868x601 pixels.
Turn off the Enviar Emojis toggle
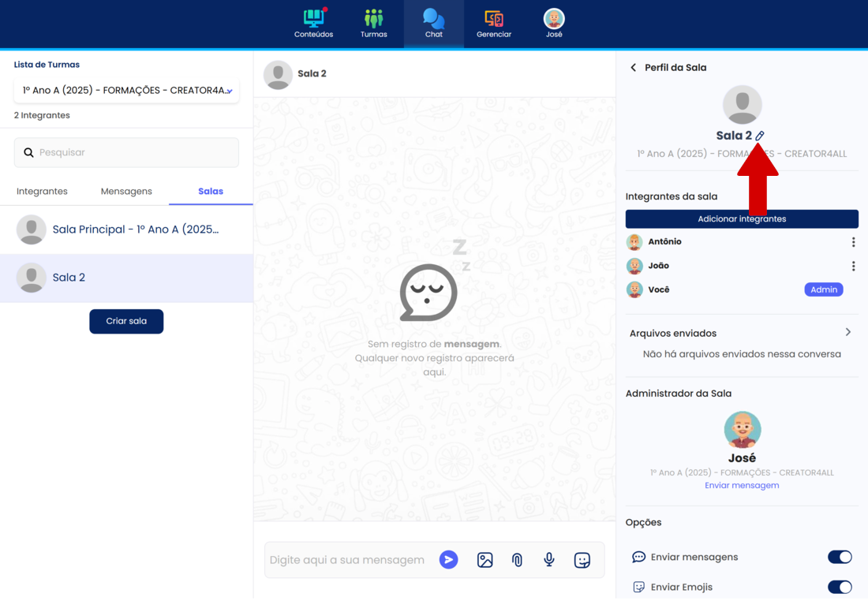point(839,587)
